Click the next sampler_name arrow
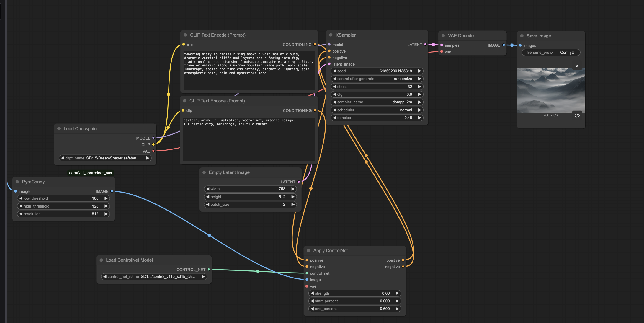644x323 pixels. [x=419, y=102]
